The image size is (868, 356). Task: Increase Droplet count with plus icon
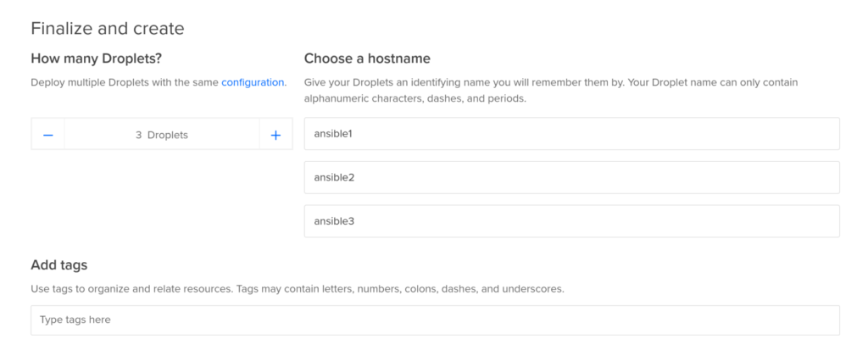(275, 135)
